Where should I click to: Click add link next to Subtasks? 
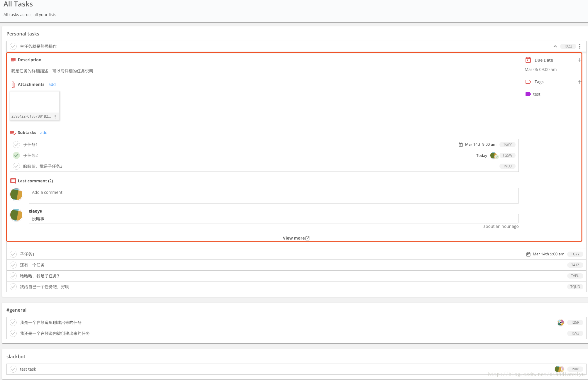(x=44, y=133)
